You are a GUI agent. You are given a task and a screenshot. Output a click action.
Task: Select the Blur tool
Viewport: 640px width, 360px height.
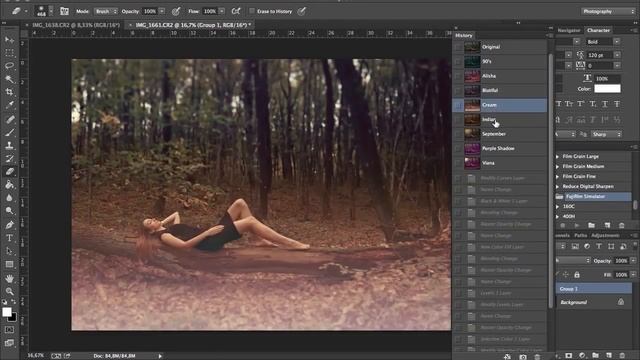[x=9, y=198]
